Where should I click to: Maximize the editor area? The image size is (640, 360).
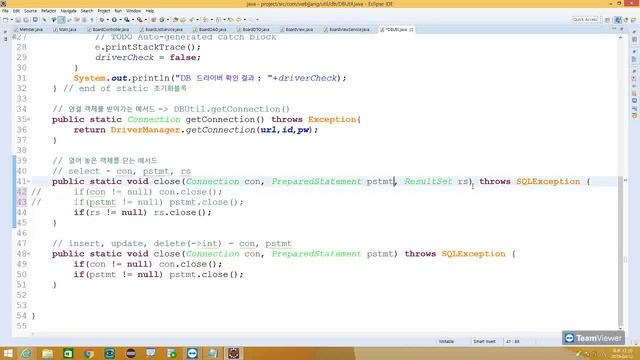point(621,29)
